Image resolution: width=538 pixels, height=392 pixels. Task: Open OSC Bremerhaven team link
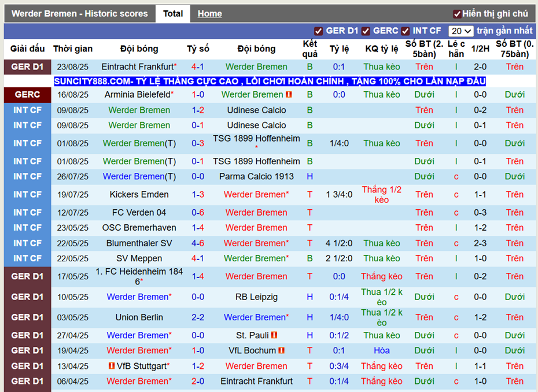pos(139,228)
